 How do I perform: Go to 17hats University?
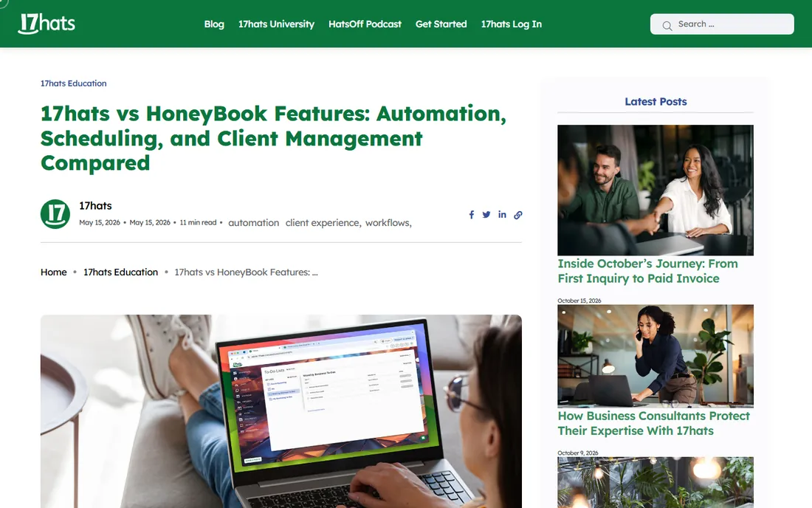[x=276, y=24]
